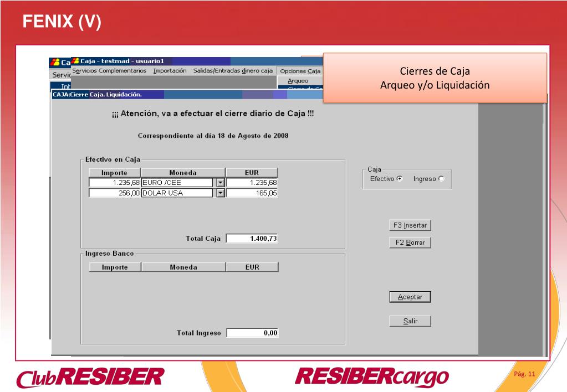Viewport: 567px width, 392px height.
Task: Click the Caja testmad window title icon
Action: click(75, 61)
